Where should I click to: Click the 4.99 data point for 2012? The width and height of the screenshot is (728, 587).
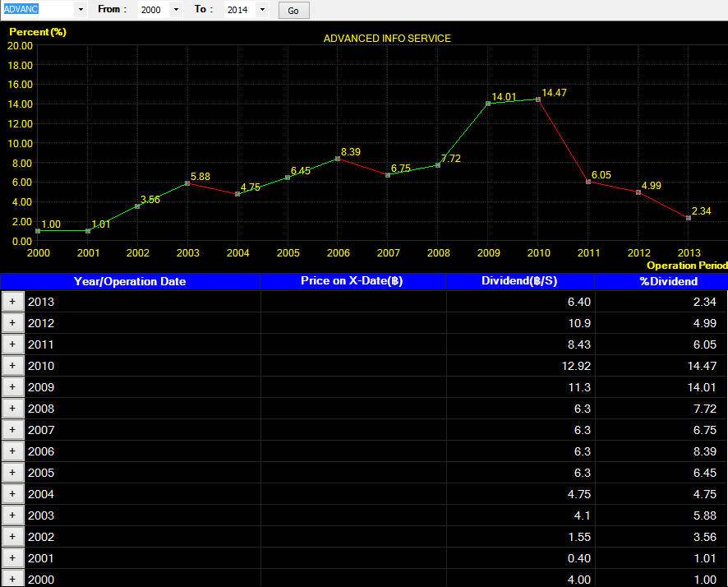tap(638, 192)
